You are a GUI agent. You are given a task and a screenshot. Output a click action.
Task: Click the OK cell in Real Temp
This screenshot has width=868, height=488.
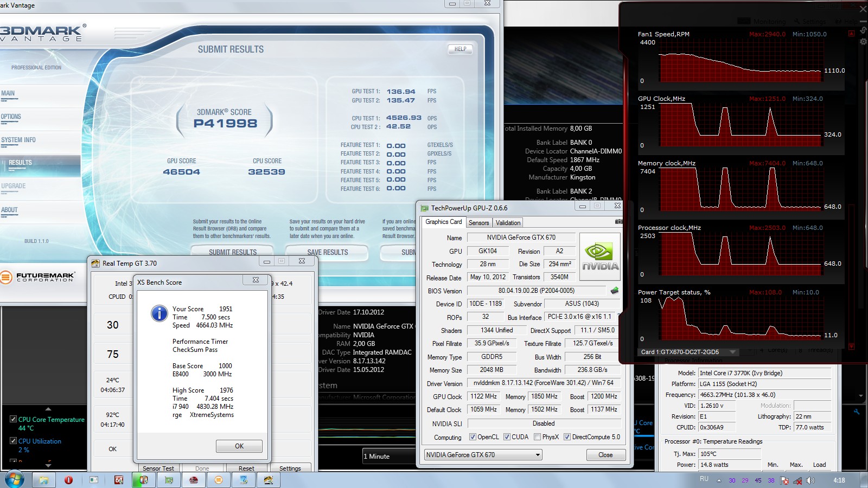pos(113,449)
